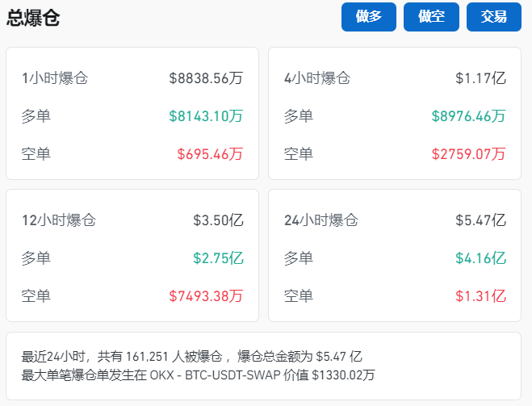This screenshot has height=406, width=532.
Task: Click the 做多 button
Action: pos(369,17)
